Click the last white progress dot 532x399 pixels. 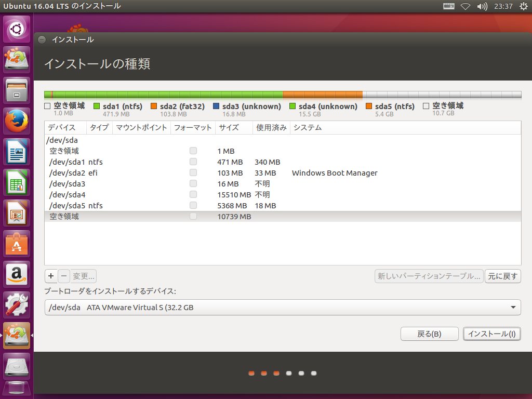[x=314, y=373]
